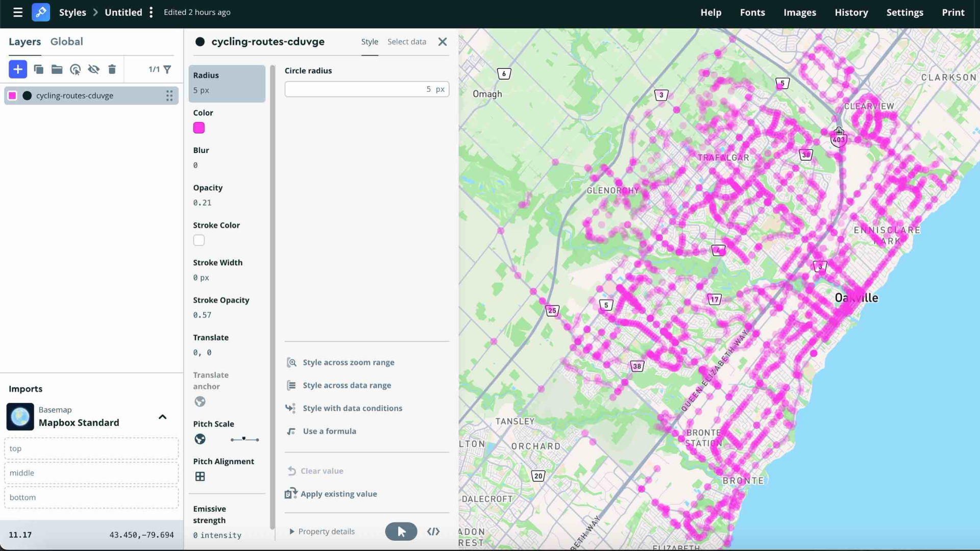The width and height of the screenshot is (980, 551).
Task: Click the pink Color swatch
Action: pyautogui.click(x=199, y=128)
